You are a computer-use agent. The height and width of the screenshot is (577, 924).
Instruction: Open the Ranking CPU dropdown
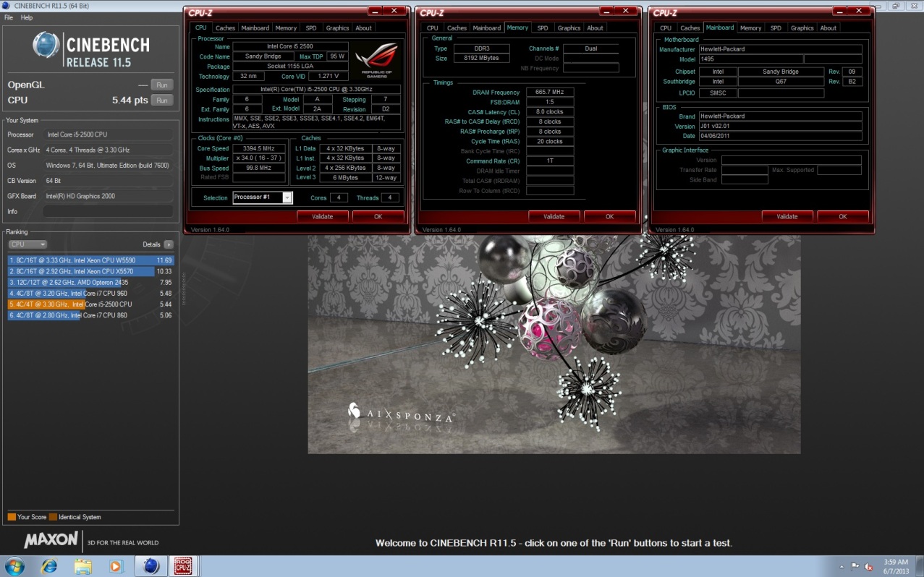[27, 244]
